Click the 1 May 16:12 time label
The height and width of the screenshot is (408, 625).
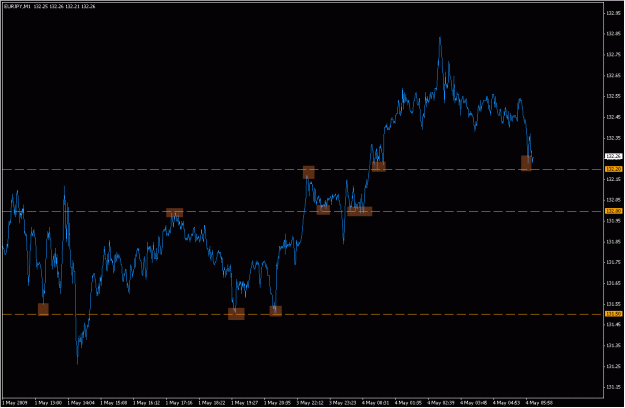(x=147, y=403)
